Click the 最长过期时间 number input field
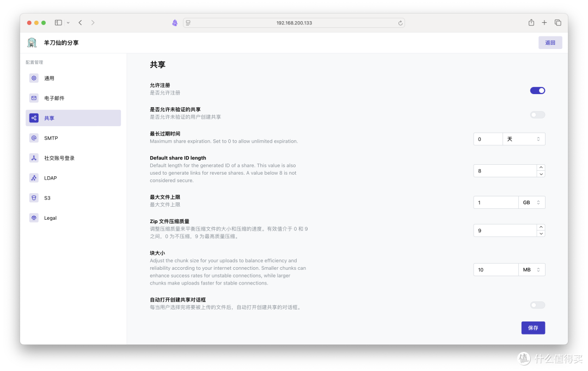This screenshot has width=588, height=371. (x=488, y=139)
